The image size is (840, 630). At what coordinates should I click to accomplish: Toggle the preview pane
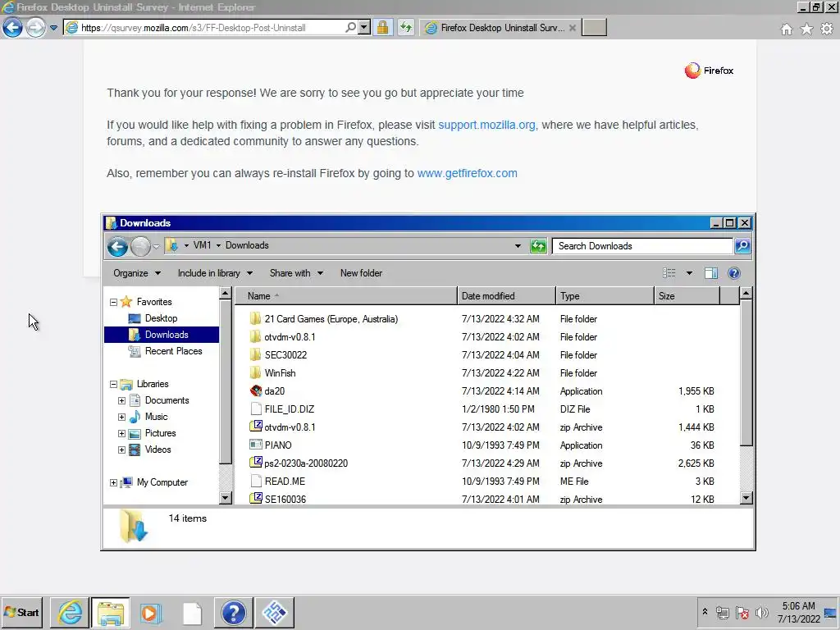pyautogui.click(x=711, y=273)
